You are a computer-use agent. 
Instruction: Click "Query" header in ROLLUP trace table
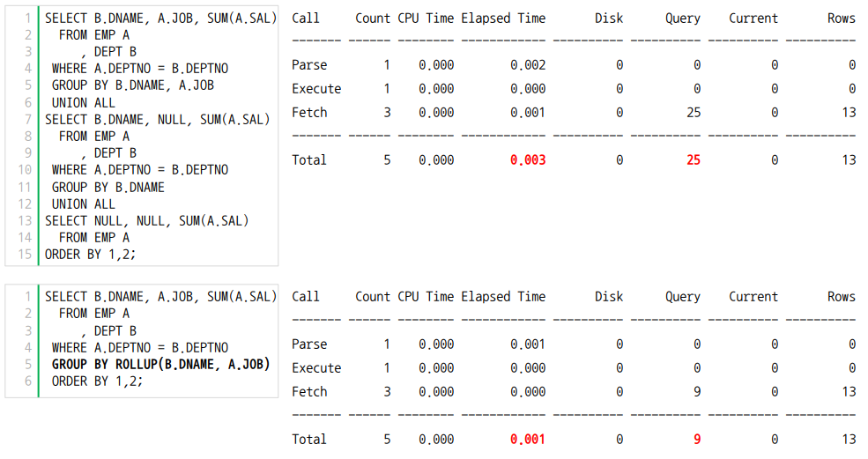[x=683, y=297]
